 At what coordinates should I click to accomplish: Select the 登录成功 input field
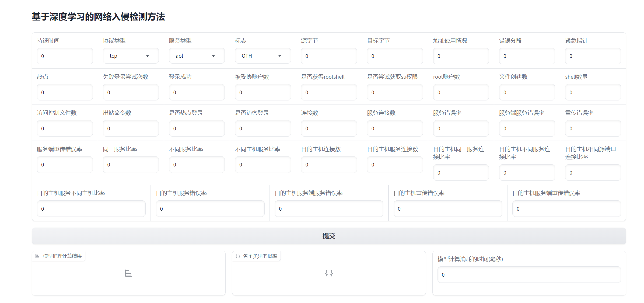click(x=197, y=92)
